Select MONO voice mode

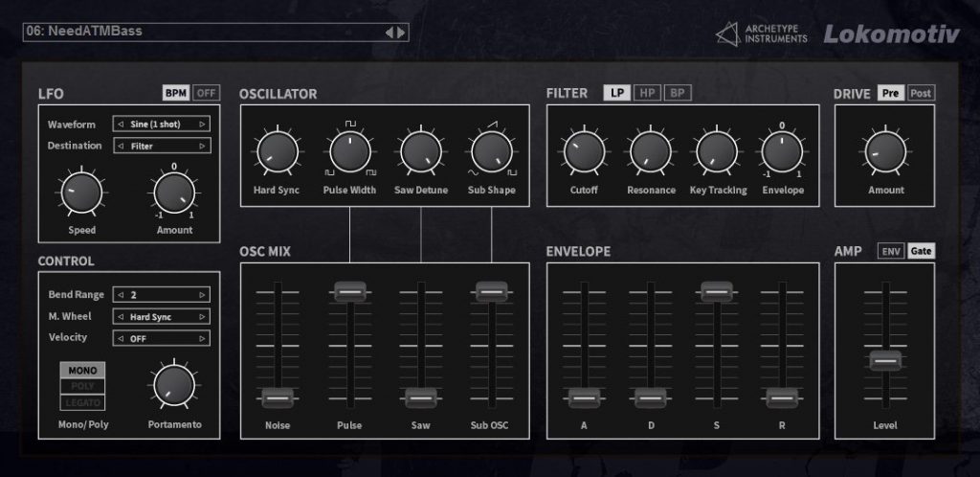click(x=82, y=370)
